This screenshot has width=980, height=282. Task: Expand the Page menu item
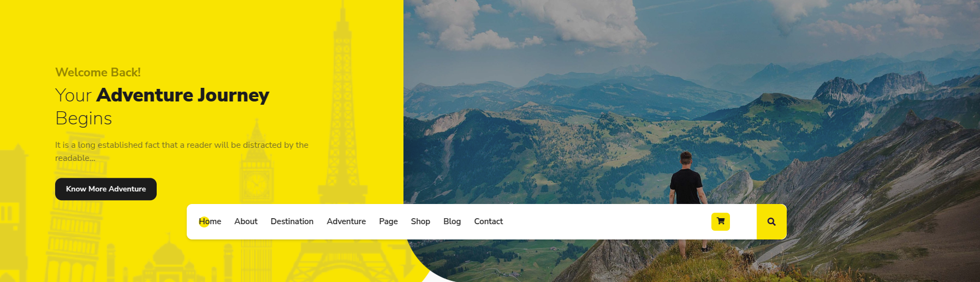point(388,221)
